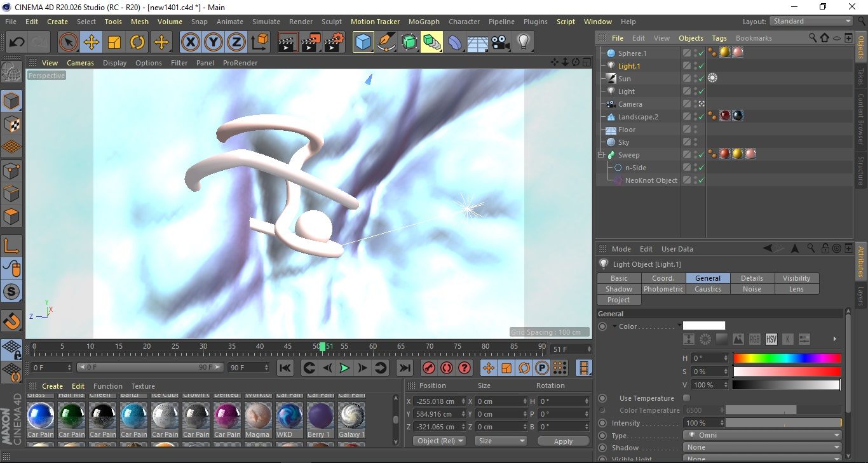Add a Camera object from toolbar
Screen dimensions: 868x463
pyautogui.click(x=501, y=43)
